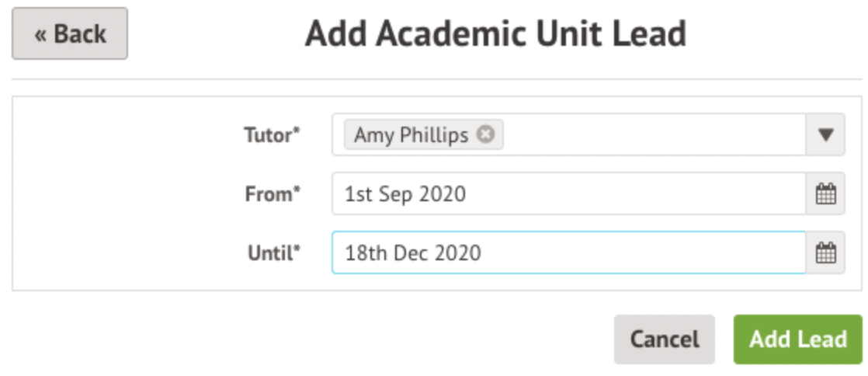Click the Back button
This screenshot has height=376, width=868.
(x=70, y=34)
